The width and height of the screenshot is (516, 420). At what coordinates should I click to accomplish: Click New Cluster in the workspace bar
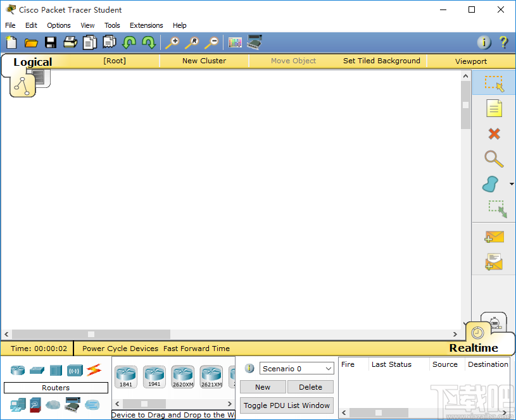coord(204,61)
